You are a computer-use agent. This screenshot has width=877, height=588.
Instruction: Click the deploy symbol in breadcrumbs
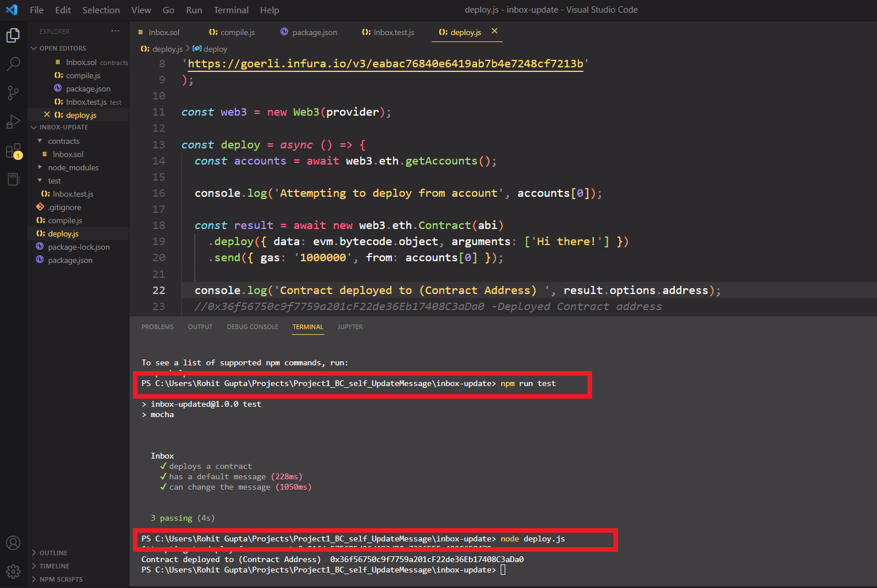point(210,49)
